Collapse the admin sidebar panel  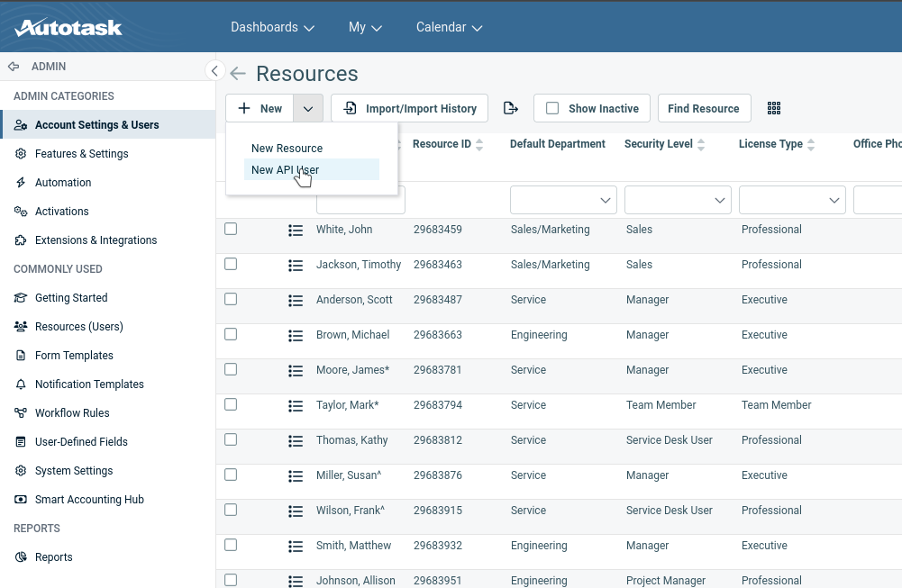214,71
